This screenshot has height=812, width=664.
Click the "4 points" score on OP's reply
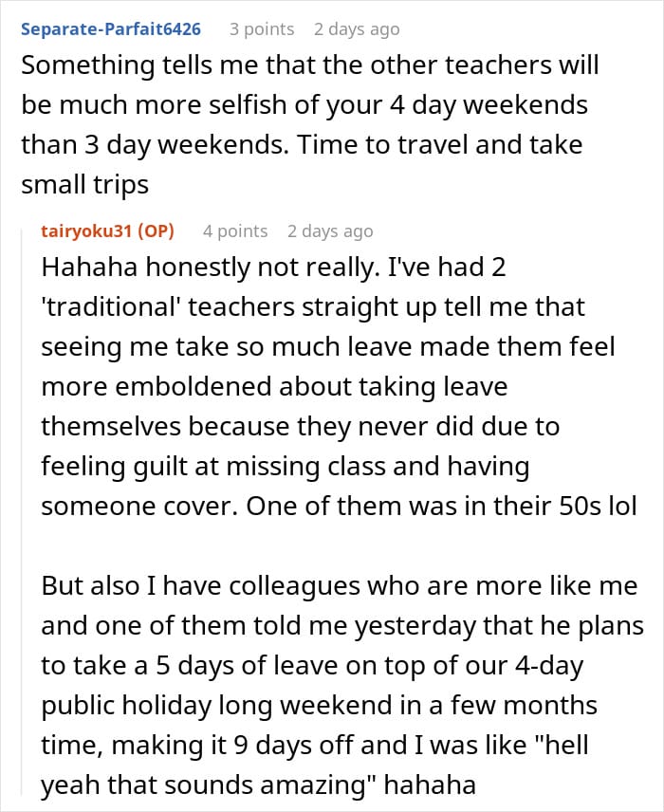pyautogui.click(x=235, y=231)
